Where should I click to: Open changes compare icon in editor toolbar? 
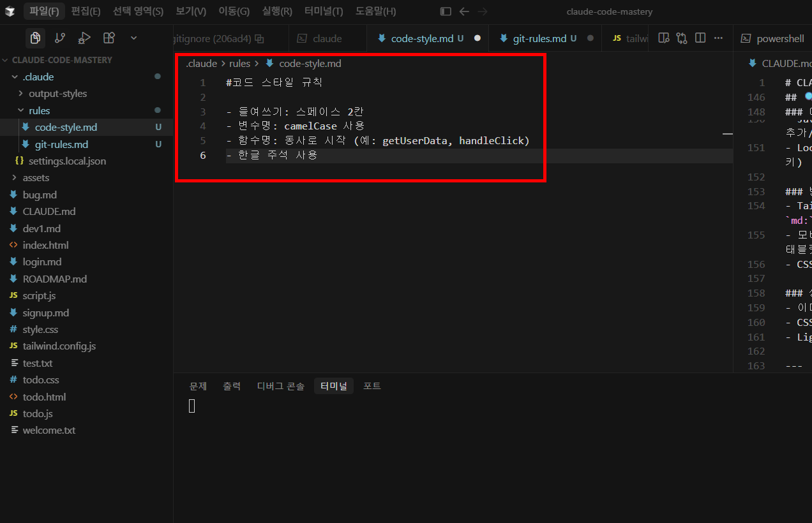[682, 38]
